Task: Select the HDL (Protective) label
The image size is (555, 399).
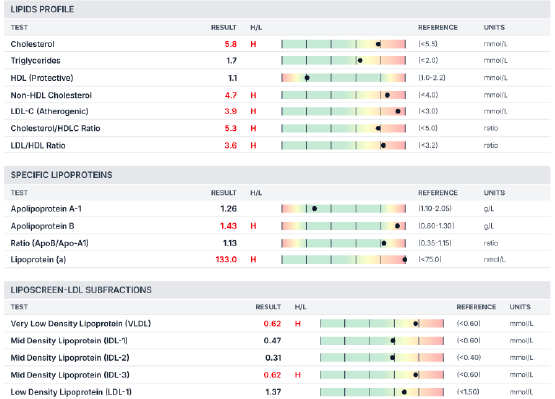Action: (x=42, y=78)
